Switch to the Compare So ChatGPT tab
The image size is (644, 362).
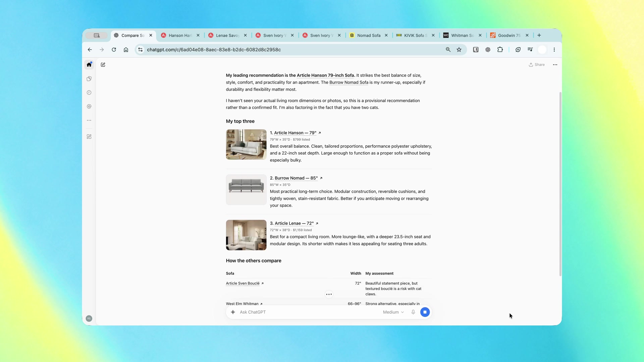(x=133, y=35)
